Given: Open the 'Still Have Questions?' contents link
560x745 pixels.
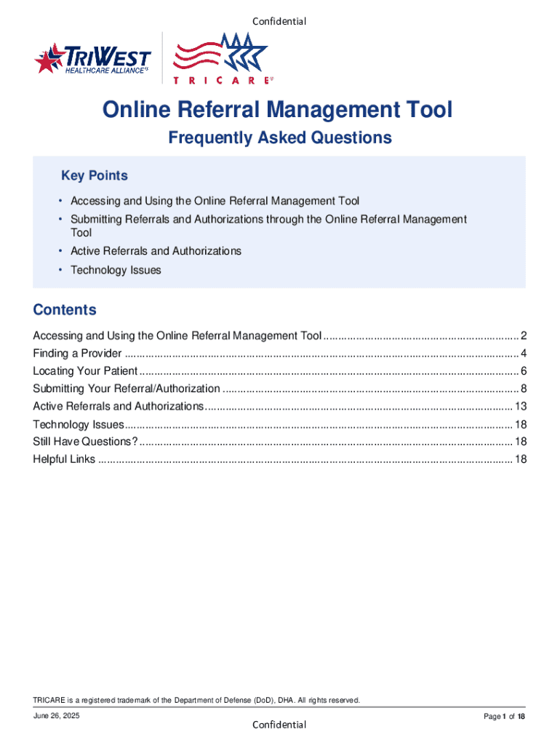Looking at the screenshot, I should (x=85, y=442).
